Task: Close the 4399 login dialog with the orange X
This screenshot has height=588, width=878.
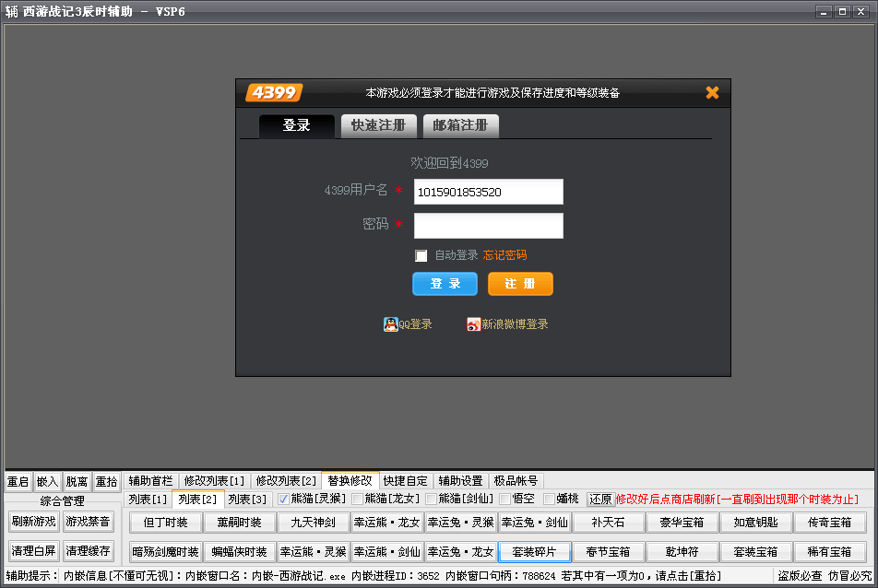Action: tap(712, 92)
